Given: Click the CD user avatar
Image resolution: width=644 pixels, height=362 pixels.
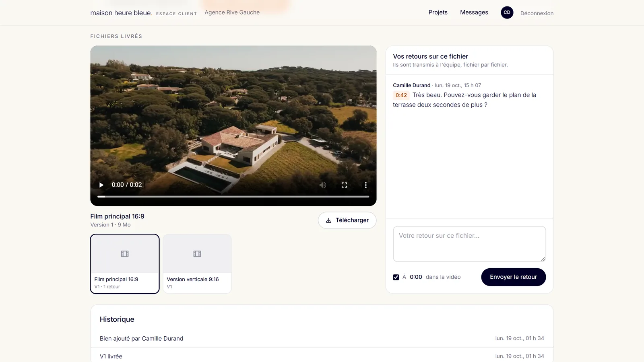Looking at the screenshot, I should coord(507,12).
